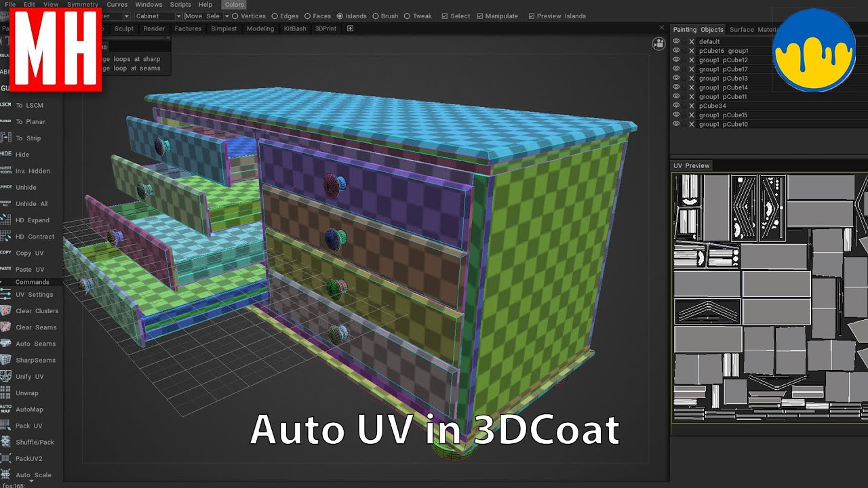Select the Brush mode radio

click(x=385, y=16)
